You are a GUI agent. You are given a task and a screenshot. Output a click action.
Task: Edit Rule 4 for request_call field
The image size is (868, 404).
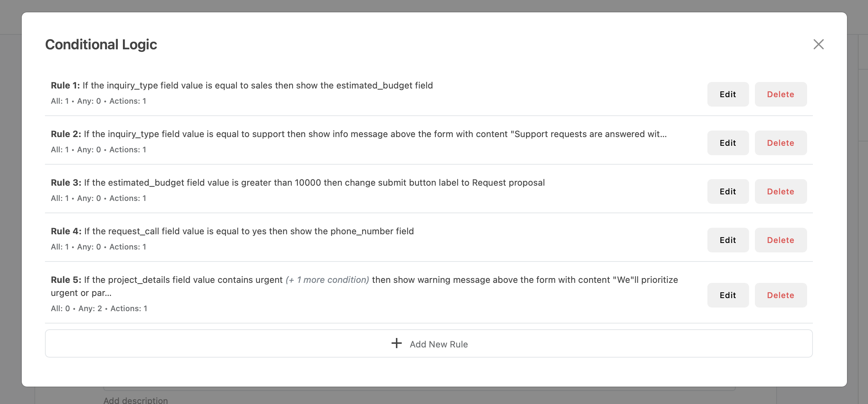tap(728, 240)
